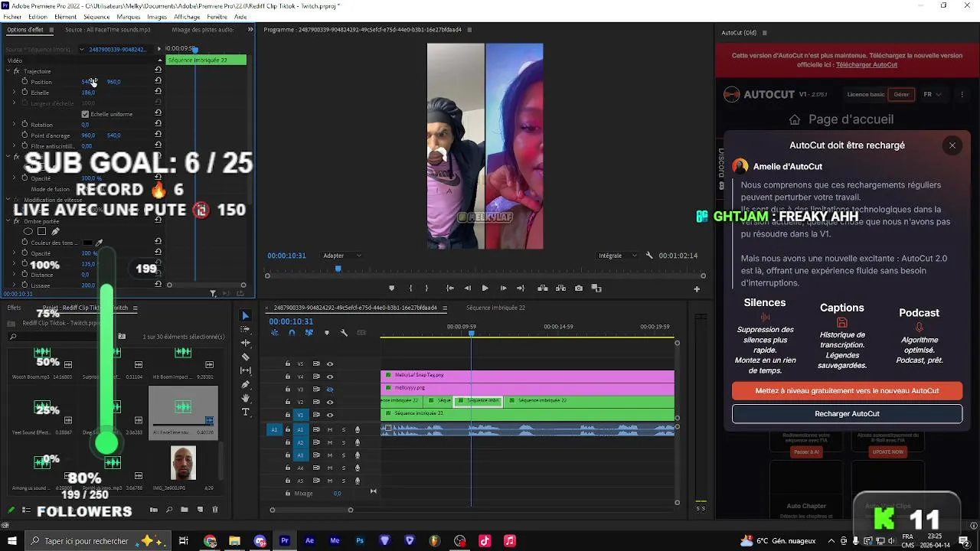Add a marker in the timeline header

click(x=327, y=333)
